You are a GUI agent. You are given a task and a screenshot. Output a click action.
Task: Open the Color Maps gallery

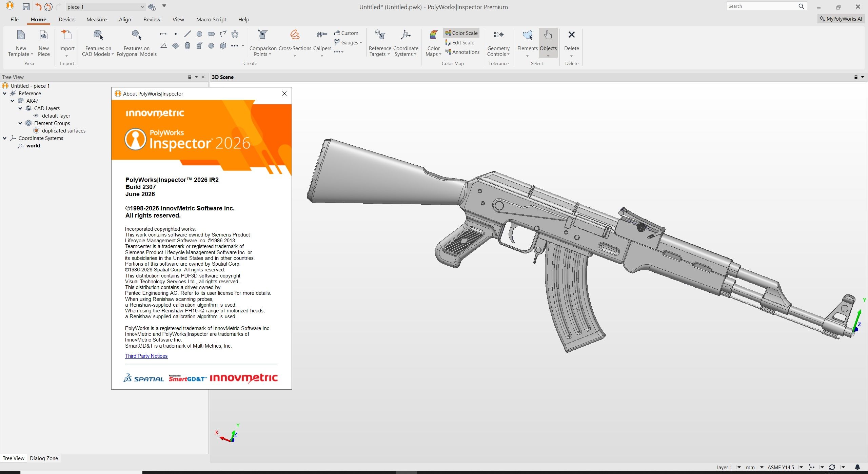(434, 43)
